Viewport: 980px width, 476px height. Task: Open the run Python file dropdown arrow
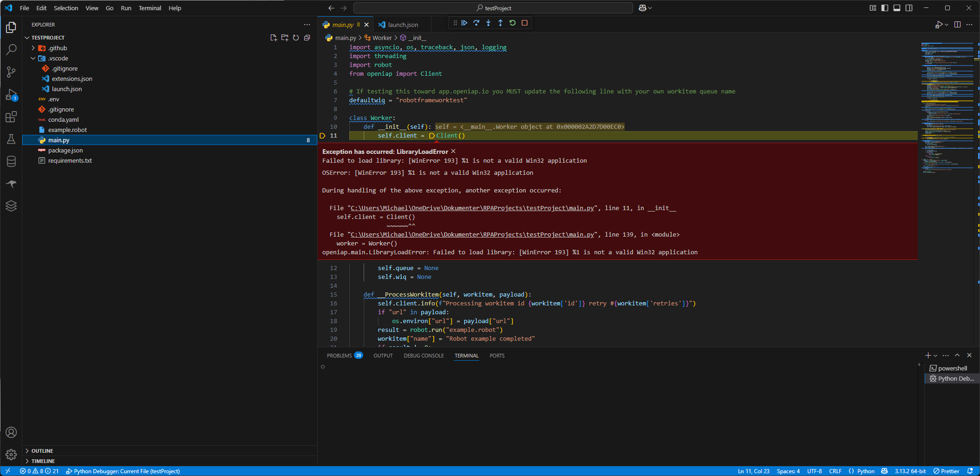point(947,25)
